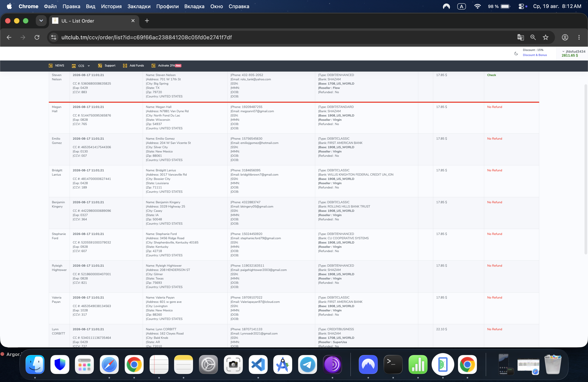Launch Numbers from the Dock
This screenshot has width=588, height=382.
(x=418, y=364)
